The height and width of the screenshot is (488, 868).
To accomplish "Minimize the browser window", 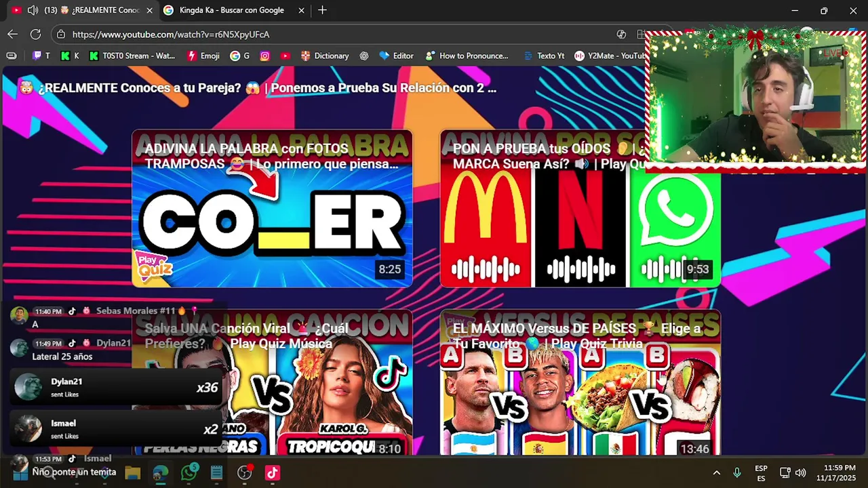I will tap(795, 10).
